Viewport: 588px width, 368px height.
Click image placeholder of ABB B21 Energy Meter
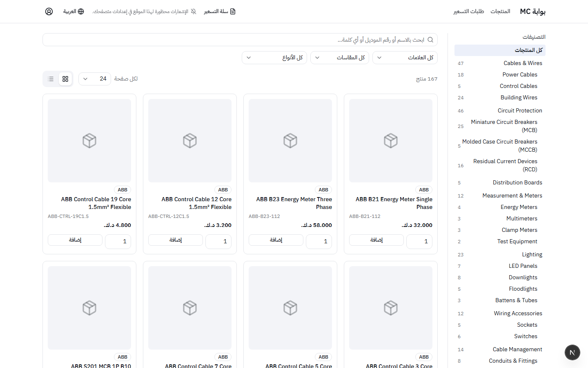click(391, 141)
